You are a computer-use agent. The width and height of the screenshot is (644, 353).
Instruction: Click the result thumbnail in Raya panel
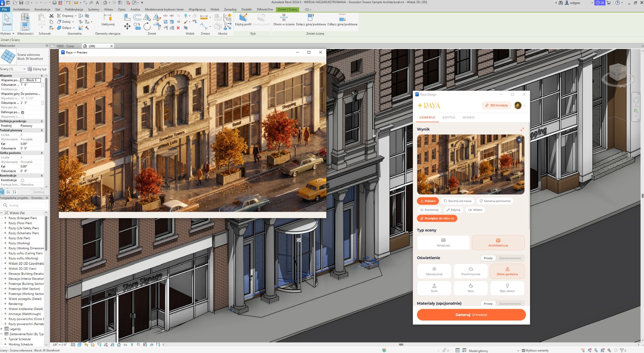tap(471, 164)
